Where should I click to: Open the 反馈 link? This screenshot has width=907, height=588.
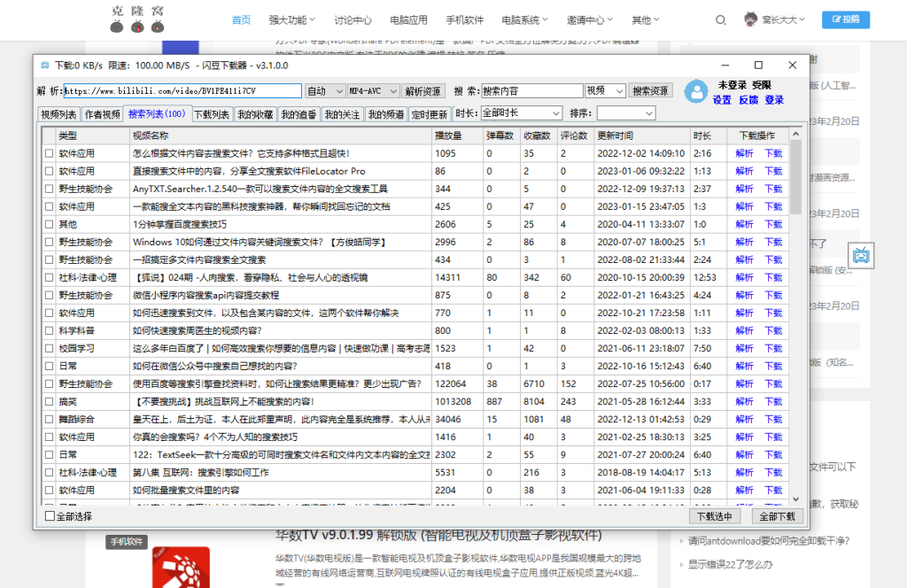(x=748, y=100)
